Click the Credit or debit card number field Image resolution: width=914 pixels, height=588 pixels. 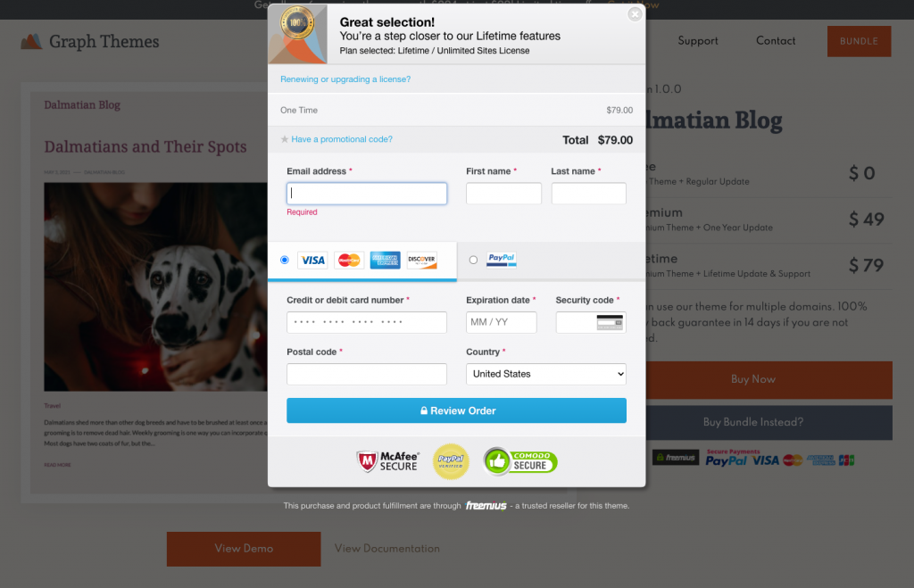(367, 322)
